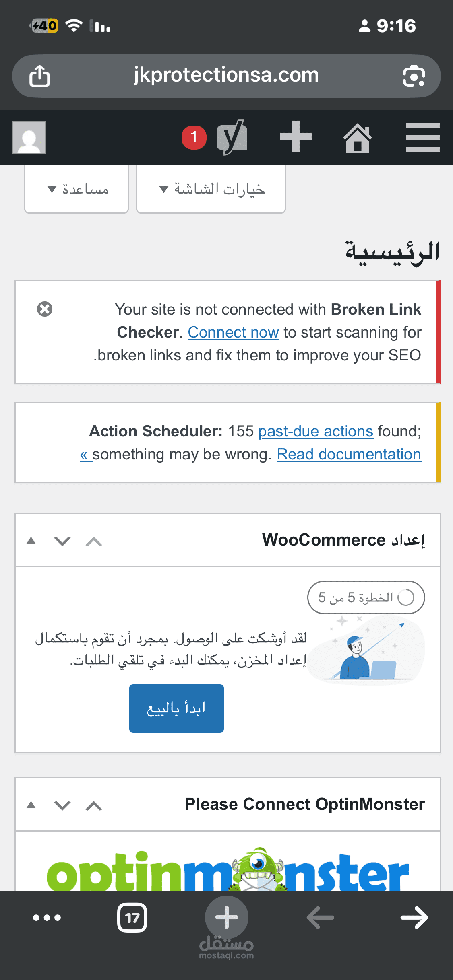Dismiss the Broken Link Checker notice
Viewport: 453px width, 980px height.
point(45,309)
